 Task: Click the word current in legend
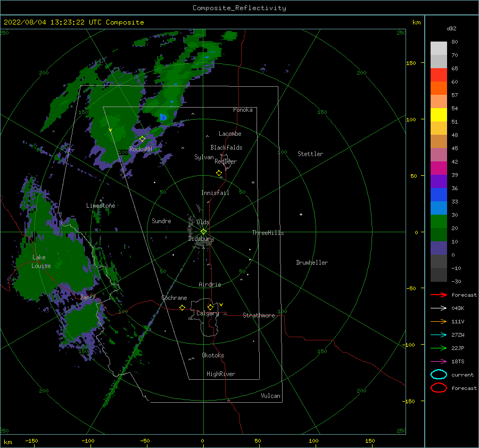[x=463, y=374]
